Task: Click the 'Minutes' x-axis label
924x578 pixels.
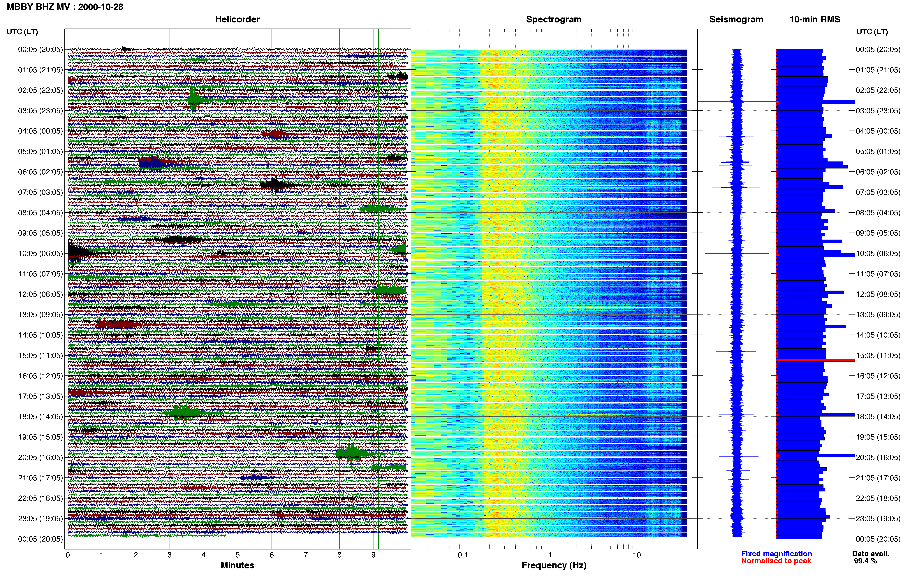Action: 237,565
